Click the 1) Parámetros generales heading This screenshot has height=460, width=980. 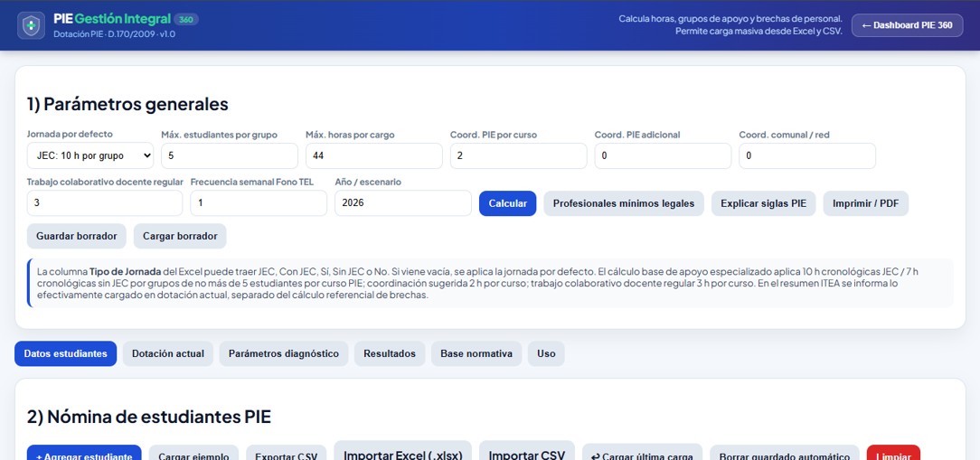[x=127, y=104]
